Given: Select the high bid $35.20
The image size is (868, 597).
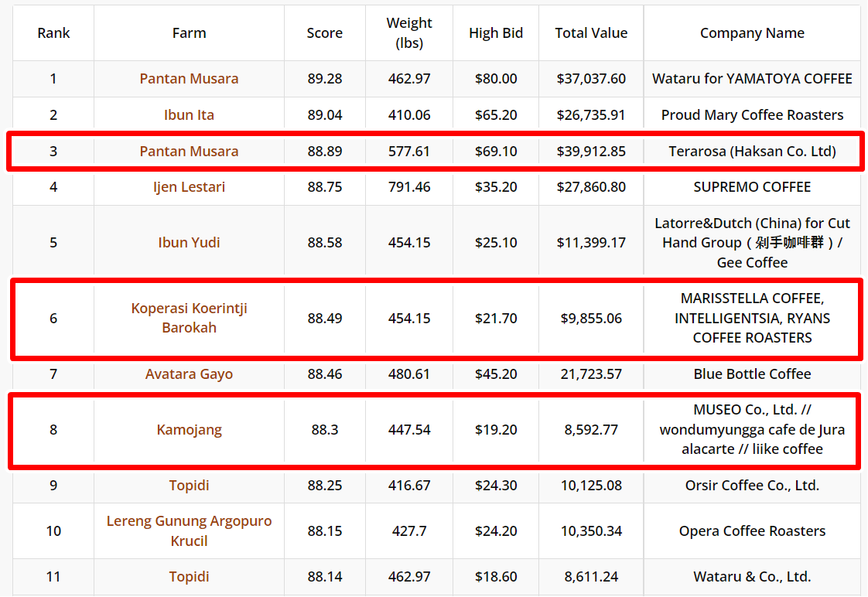Looking at the screenshot, I should [x=496, y=187].
